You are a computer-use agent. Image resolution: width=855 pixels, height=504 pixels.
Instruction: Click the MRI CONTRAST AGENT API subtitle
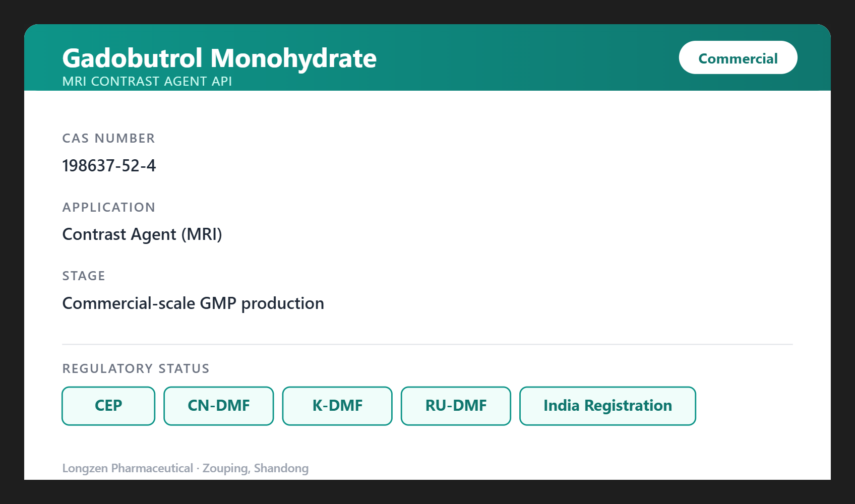point(147,81)
